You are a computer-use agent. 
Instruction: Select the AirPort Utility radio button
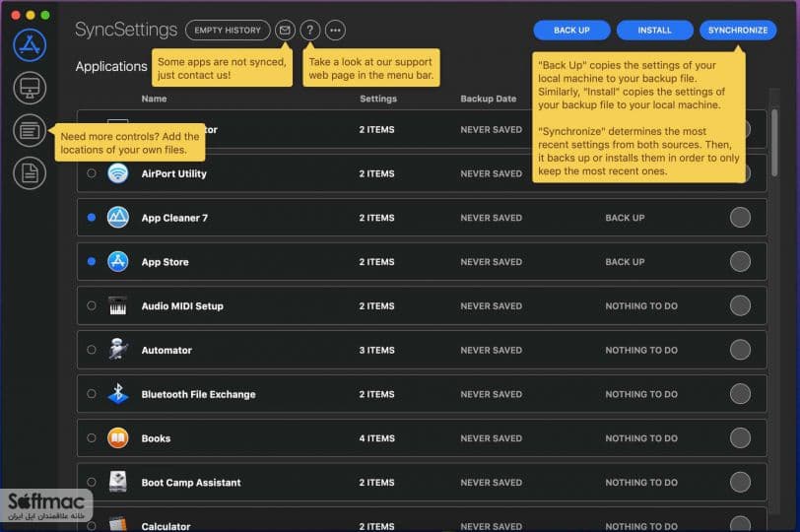tap(92, 173)
